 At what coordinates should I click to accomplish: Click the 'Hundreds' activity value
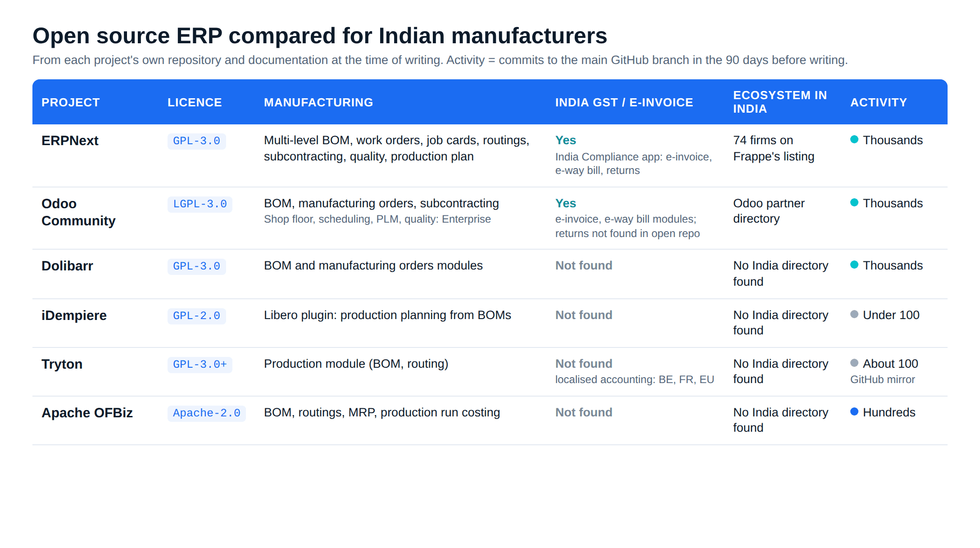pyautogui.click(x=889, y=412)
